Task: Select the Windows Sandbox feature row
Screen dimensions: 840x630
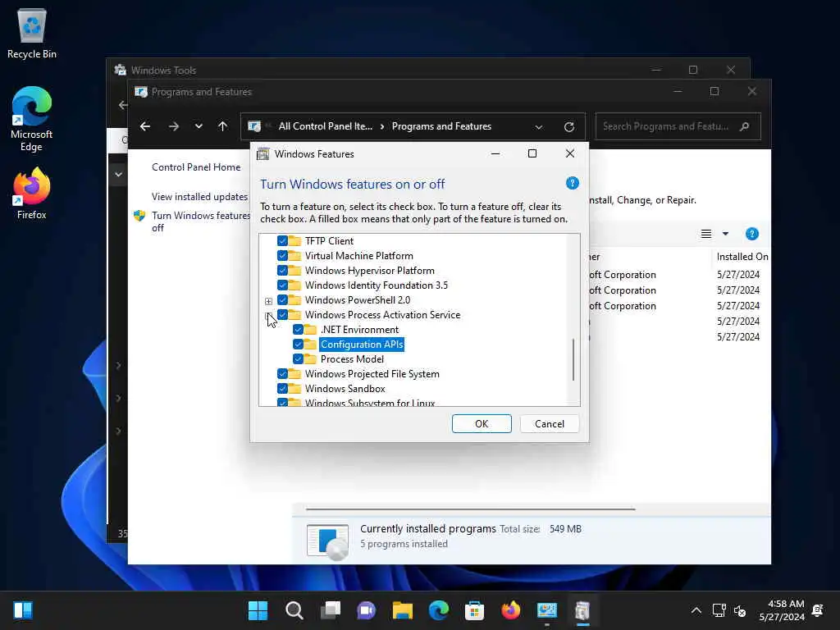Action: point(345,388)
